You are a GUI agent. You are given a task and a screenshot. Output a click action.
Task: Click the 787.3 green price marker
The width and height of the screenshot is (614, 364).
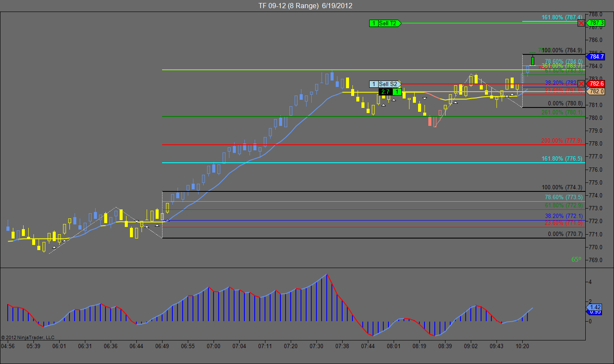[x=596, y=23]
